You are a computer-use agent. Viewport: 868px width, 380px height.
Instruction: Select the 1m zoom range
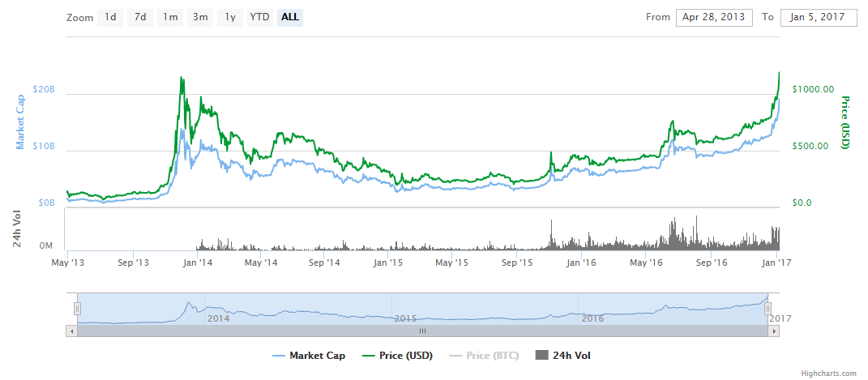click(170, 17)
